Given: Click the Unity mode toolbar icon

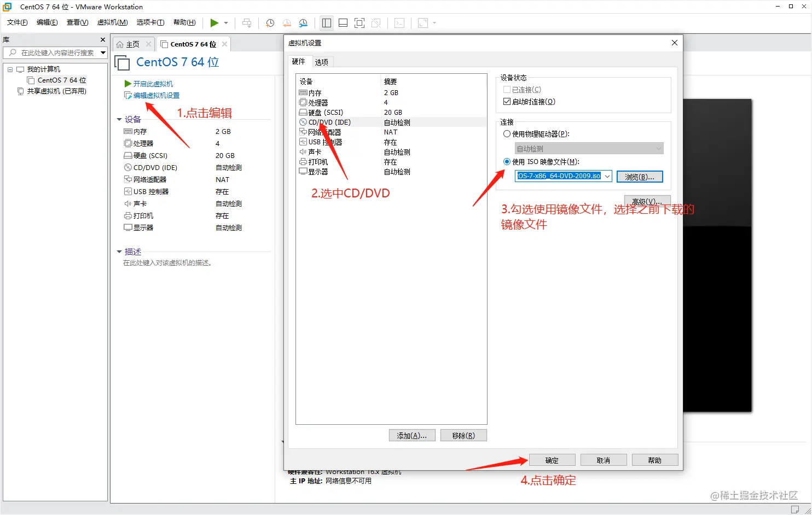Looking at the screenshot, I should (376, 22).
